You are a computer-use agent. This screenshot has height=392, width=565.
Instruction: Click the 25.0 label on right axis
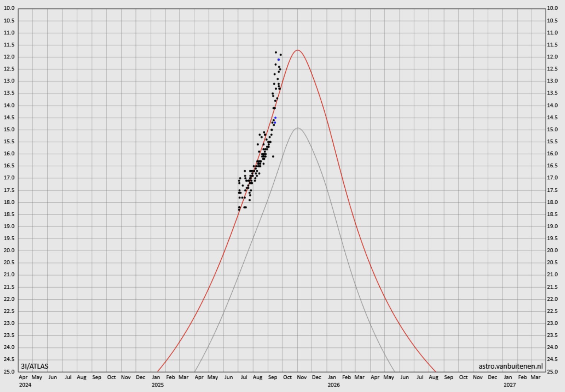tap(552, 372)
